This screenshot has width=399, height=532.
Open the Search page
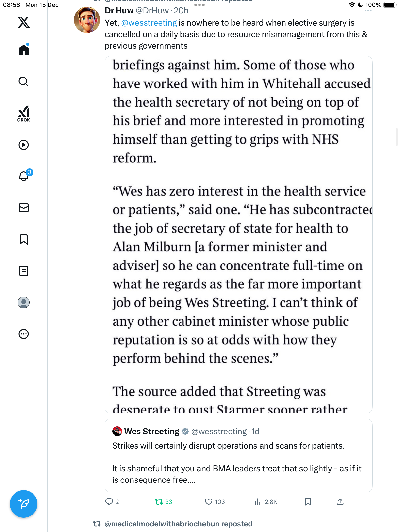[x=24, y=82]
